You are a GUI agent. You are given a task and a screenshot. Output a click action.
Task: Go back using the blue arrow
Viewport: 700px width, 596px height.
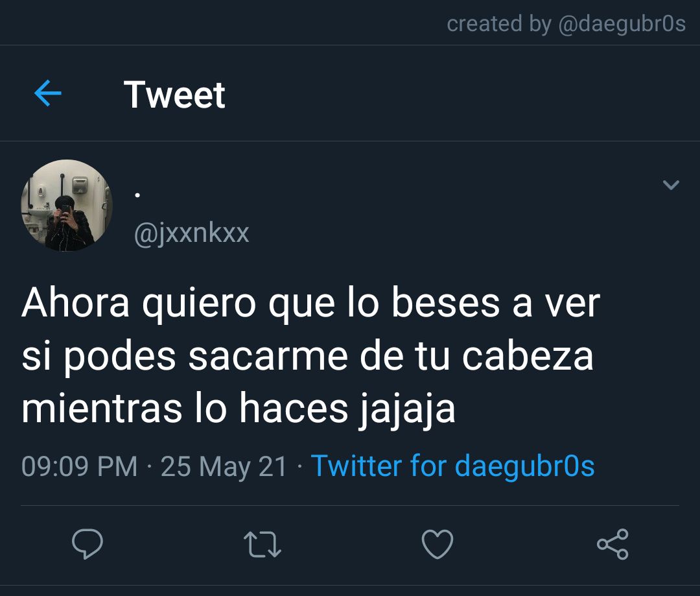[48, 93]
